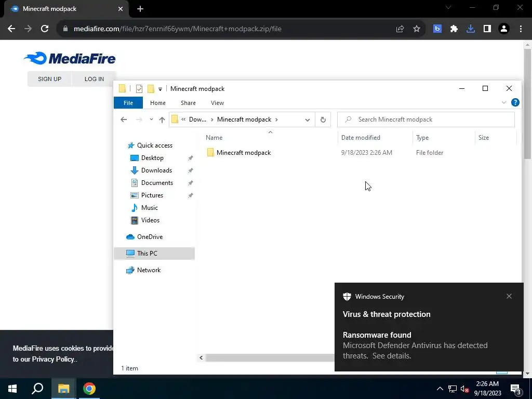Select the Minecraft modpack folder in list

click(244, 153)
